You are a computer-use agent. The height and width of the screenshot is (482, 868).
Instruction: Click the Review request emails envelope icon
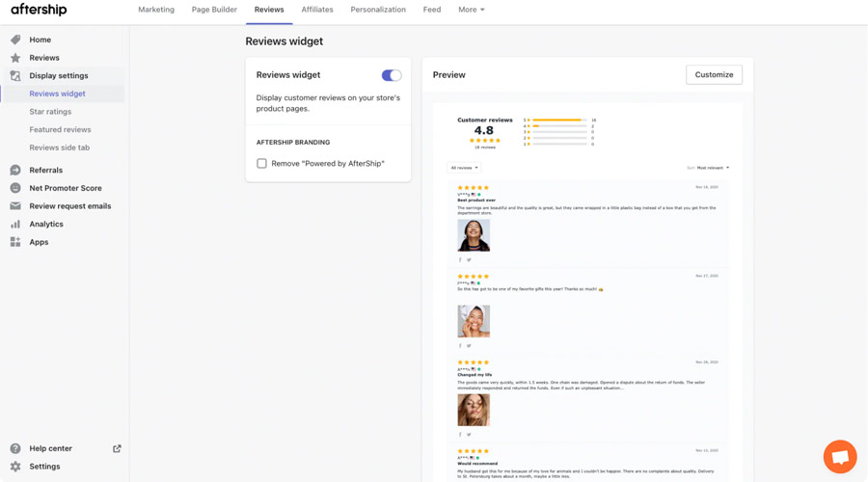point(15,206)
